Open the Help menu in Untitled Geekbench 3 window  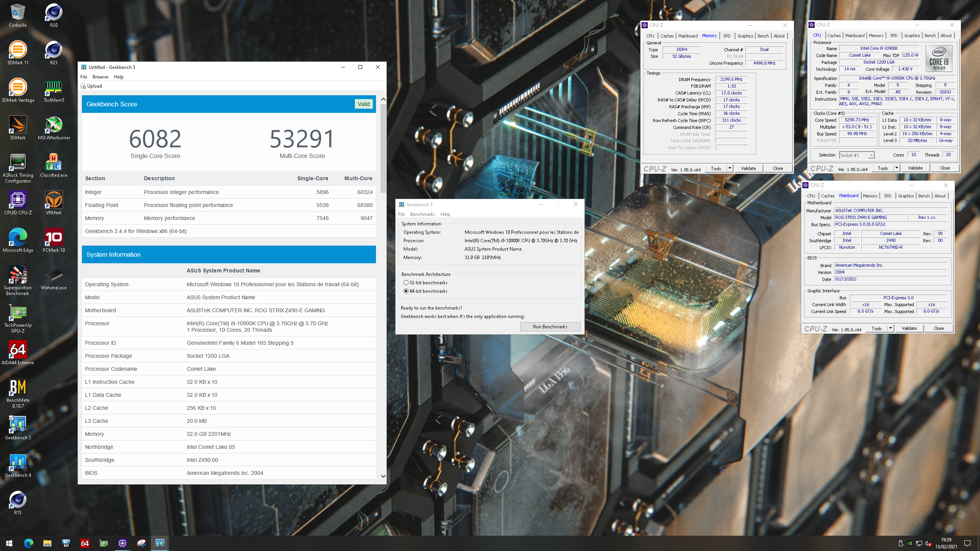point(119,77)
